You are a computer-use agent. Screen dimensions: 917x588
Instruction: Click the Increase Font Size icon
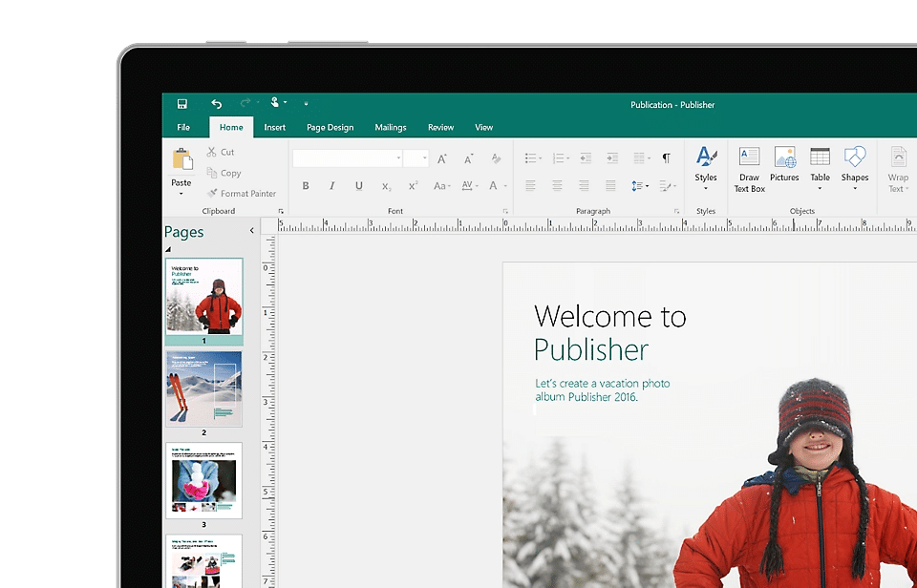click(442, 158)
